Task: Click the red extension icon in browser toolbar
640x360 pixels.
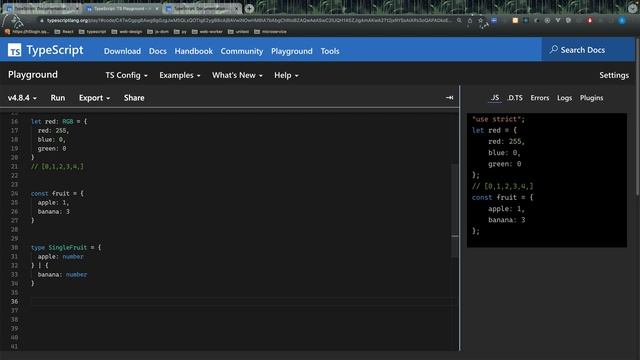Action: 590,20
